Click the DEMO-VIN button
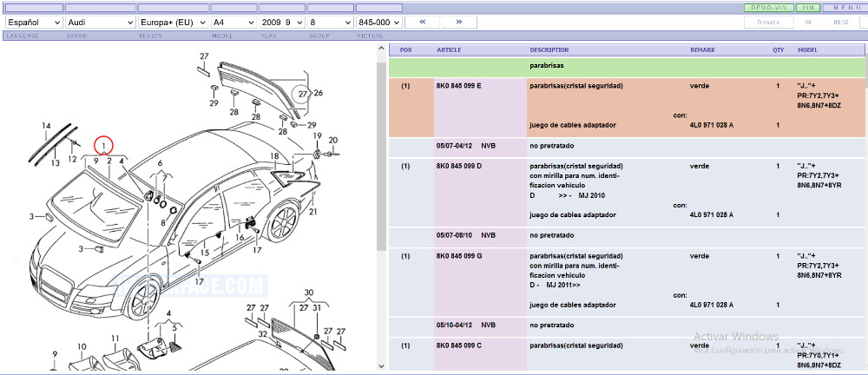Screen dimensions: 868x375 pyautogui.click(x=769, y=8)
